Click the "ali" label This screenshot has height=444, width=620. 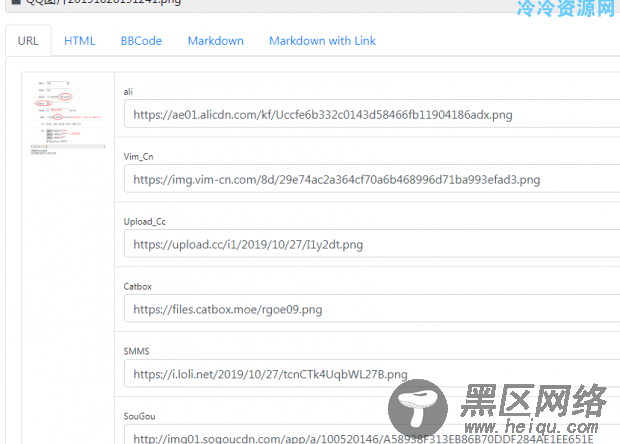click(128, 92)
